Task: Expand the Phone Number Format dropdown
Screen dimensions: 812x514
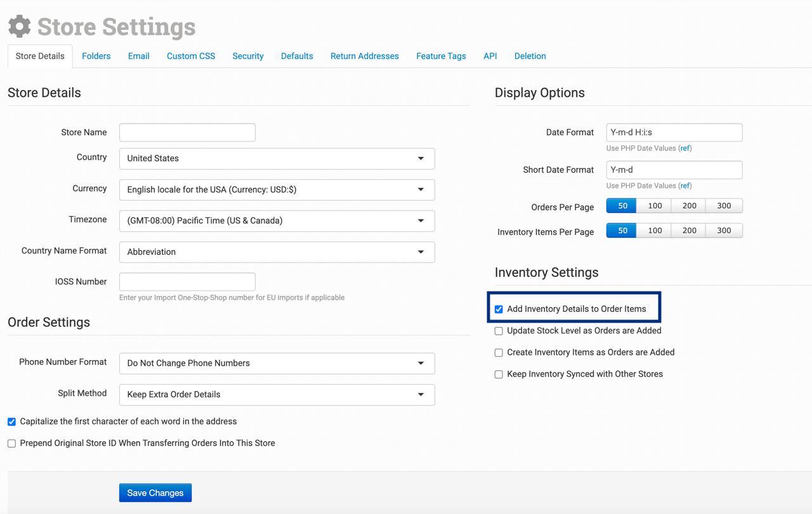Action: point(277,363)
